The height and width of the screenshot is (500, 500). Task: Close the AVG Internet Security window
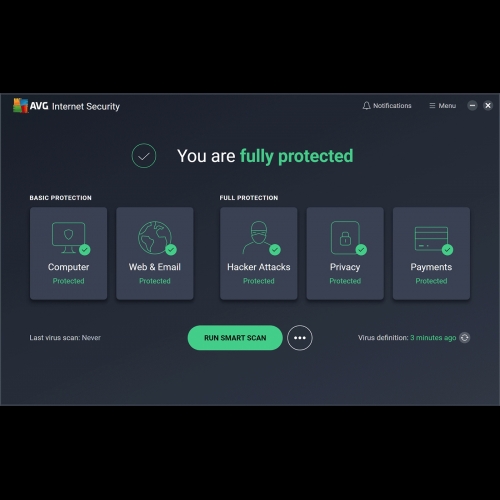tap(488, 106)
